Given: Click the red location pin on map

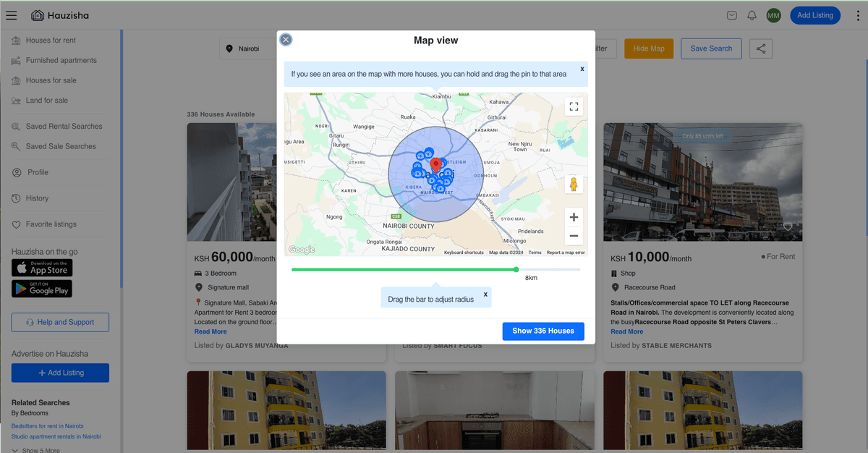Looking at the screenshot, I should click(436, 164).
